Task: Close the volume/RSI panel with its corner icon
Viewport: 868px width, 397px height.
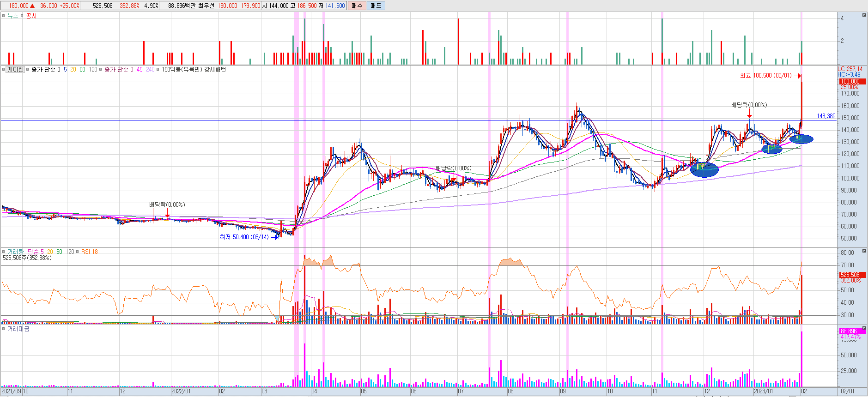Action: tap(864, 251)
